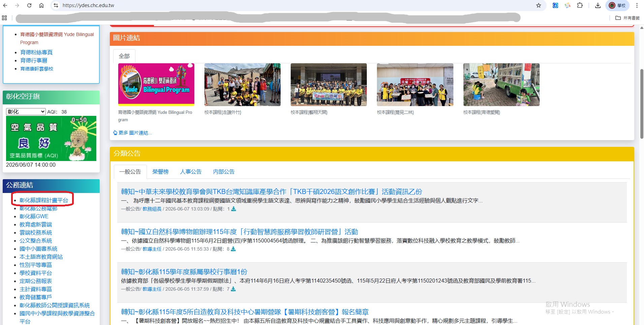The height and width of the screenshot is (325, 644).
Task: Open the 校本課程(育德愛閱) photo thumbnail
Action: coord(502,85)
